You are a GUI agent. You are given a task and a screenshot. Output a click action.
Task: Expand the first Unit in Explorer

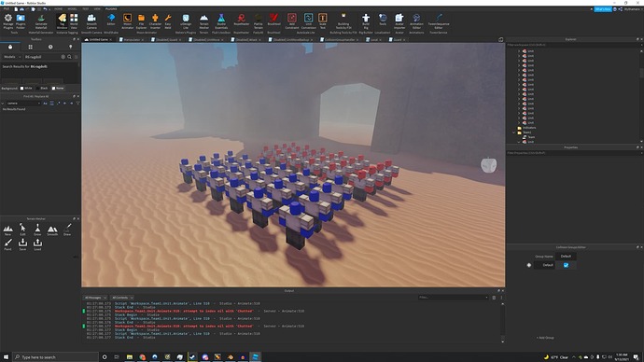[x=519, y=51]
